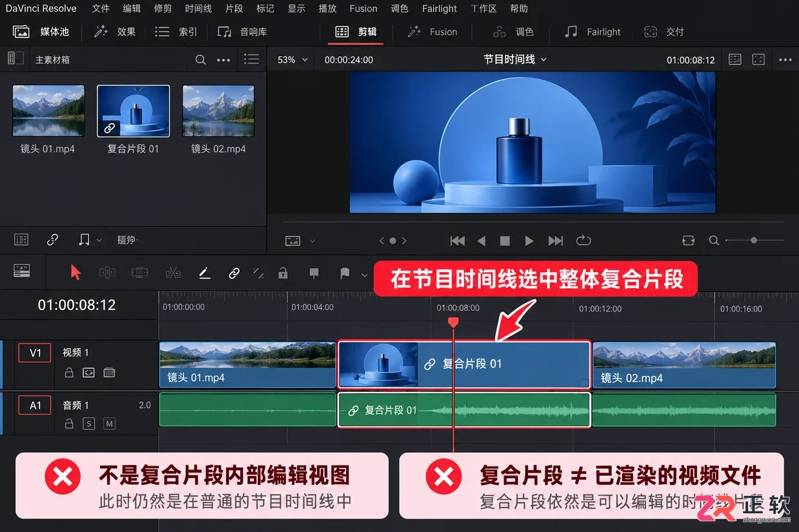This screenshot has height=532, width=799.
Task: Open the 效果 effects panel
Action: 115,32
